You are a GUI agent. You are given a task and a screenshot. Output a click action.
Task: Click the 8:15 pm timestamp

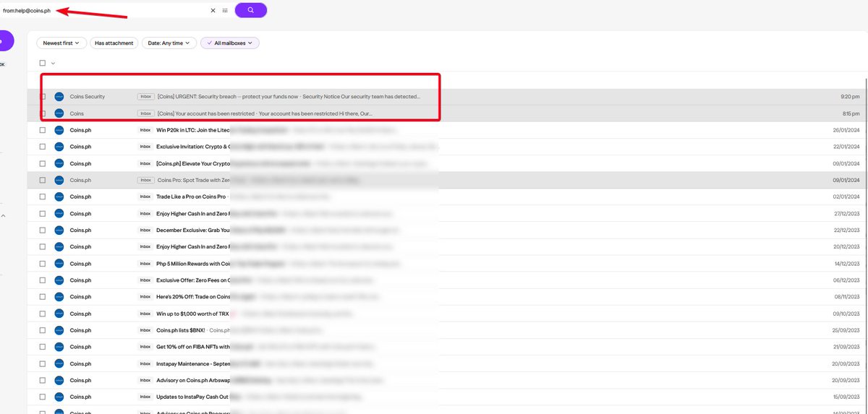pyautogui.click(x=850, y=113)
